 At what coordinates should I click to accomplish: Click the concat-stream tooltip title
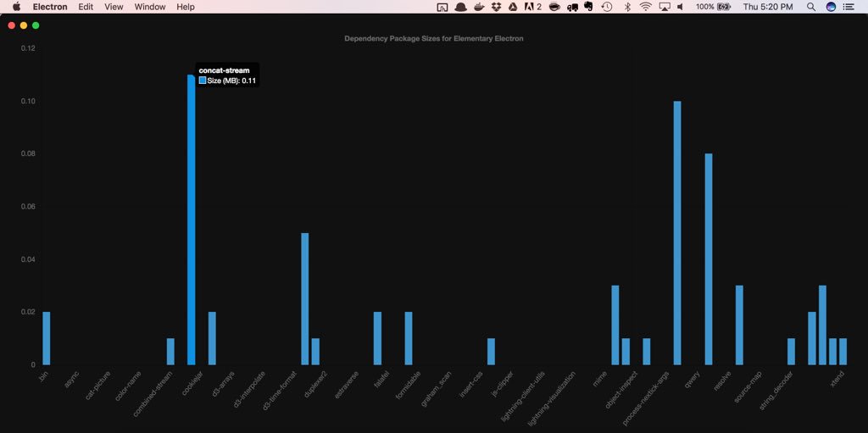tap(224, 70)
